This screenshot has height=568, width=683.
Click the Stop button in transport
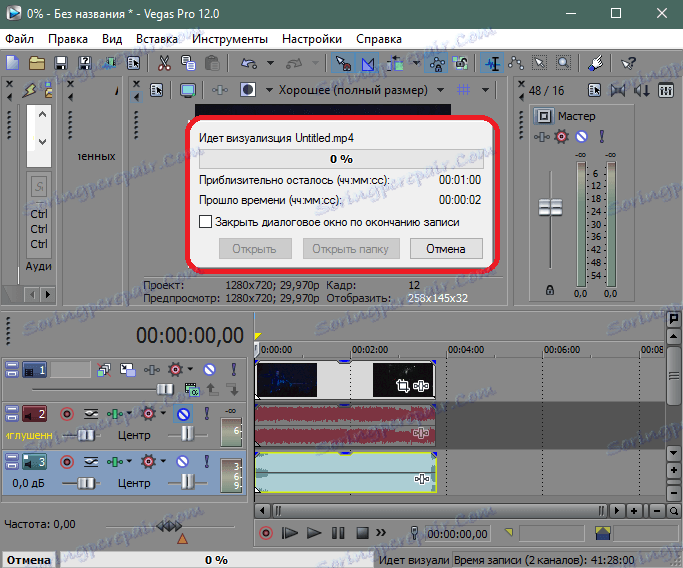[x=362, y=533]
